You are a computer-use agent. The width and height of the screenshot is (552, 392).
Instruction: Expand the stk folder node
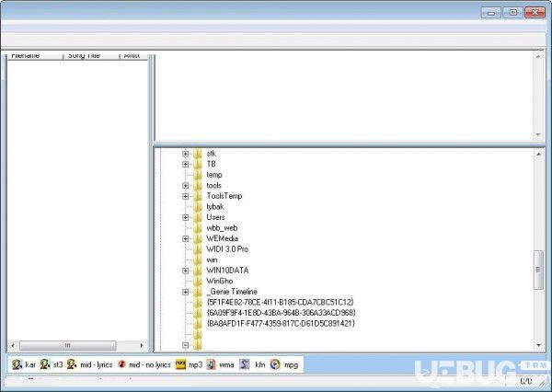[186, 154]
